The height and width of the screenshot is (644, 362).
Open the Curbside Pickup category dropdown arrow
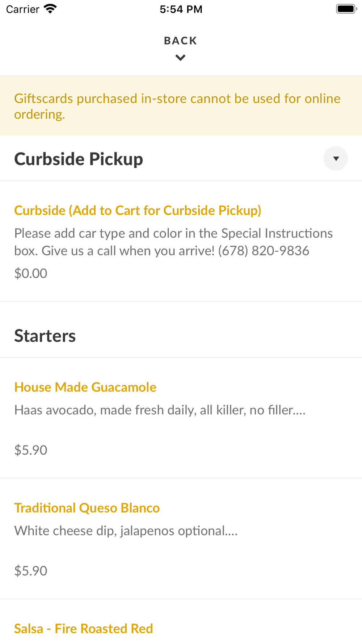[x=336, y=158]
